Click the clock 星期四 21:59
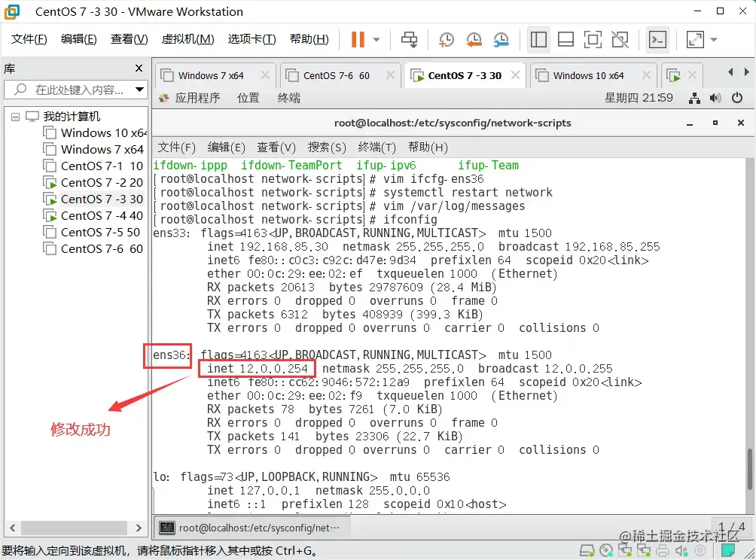756x560 pixels. [x=639, y=99]
